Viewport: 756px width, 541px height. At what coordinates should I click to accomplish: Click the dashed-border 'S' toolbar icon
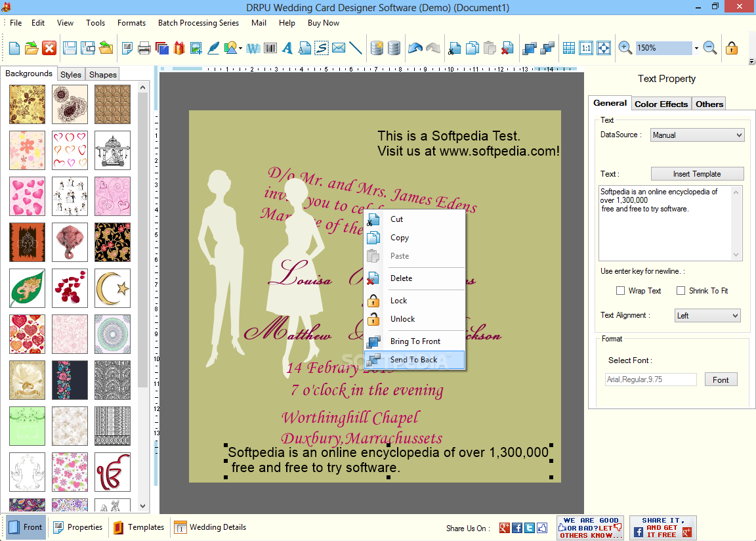click(322, 48)
